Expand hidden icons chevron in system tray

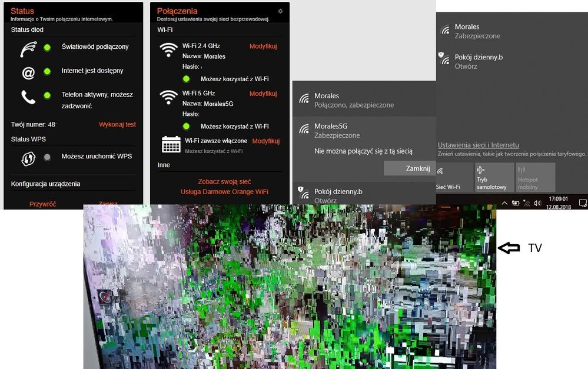(504, 203)
